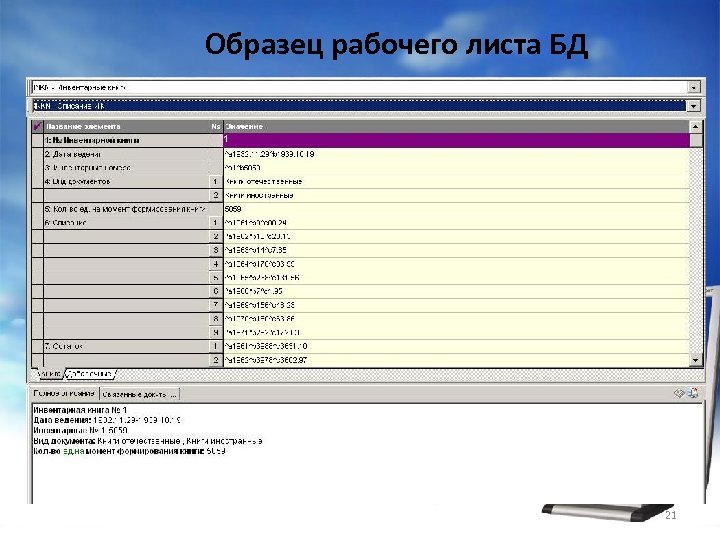Click repeat button 8 in Списание group

click(x=215, y=319)
